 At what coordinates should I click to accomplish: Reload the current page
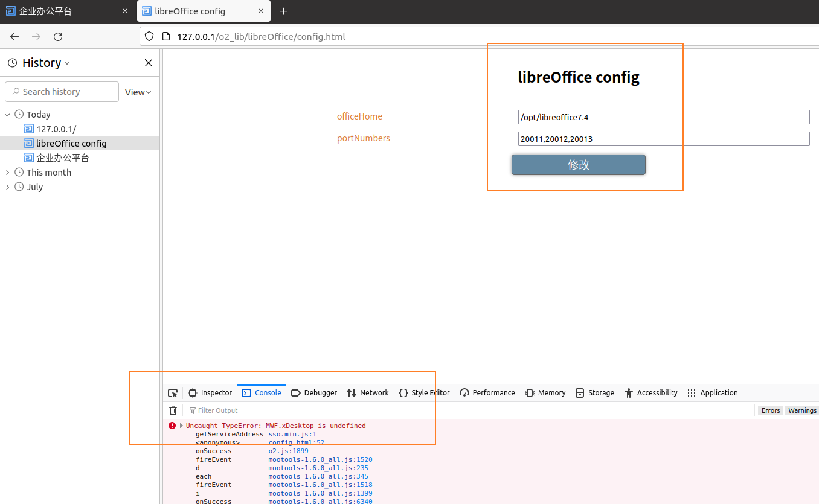[58, 37]
